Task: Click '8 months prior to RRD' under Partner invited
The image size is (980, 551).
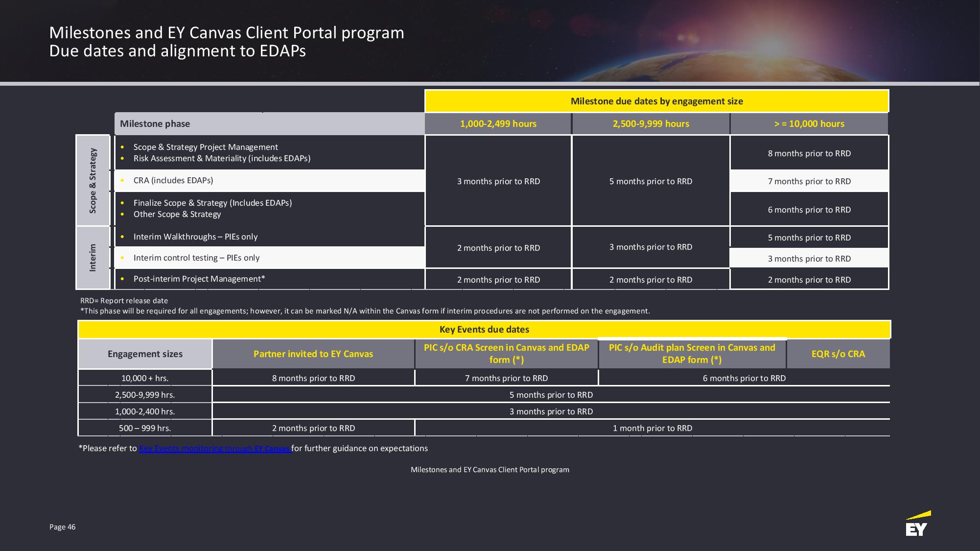Action: (x=313, y=378)
